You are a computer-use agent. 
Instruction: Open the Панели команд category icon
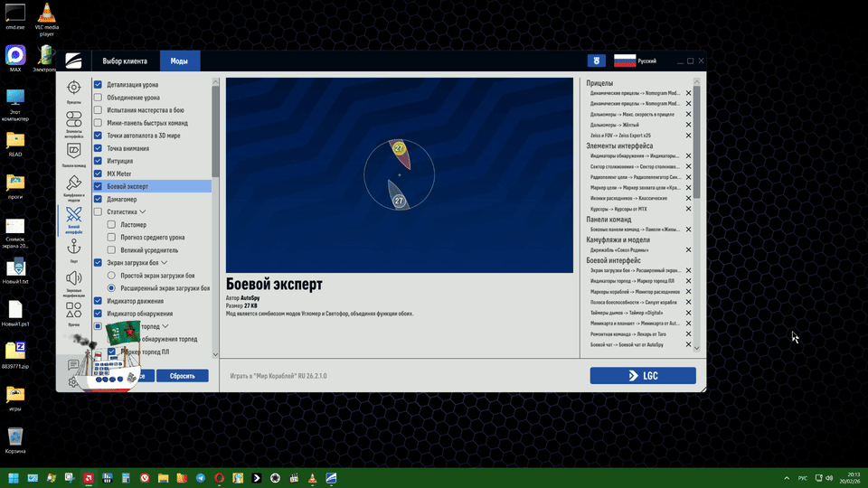coord(73,155)
